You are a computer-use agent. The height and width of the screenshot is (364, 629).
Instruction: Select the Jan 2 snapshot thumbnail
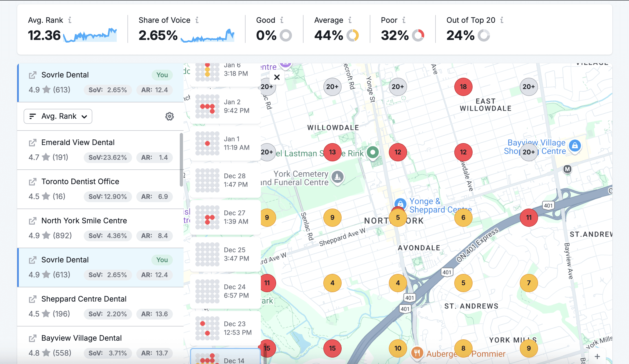225,107
